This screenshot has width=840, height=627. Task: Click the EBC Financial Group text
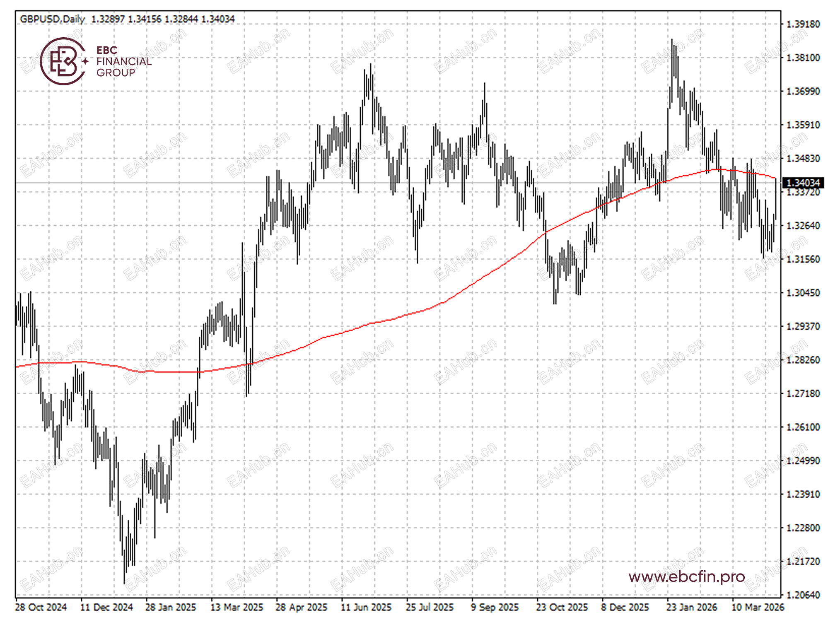(123, 61)
